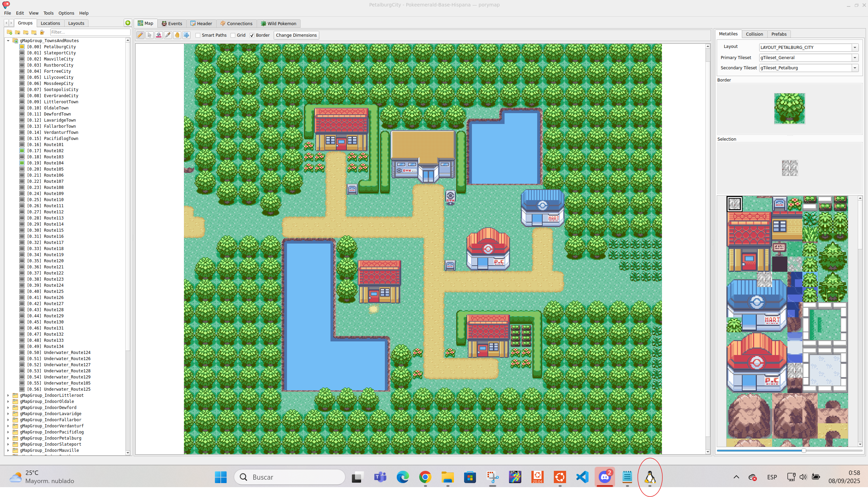
Task: Click the Change Dimensions button
Action: (296, 35)
